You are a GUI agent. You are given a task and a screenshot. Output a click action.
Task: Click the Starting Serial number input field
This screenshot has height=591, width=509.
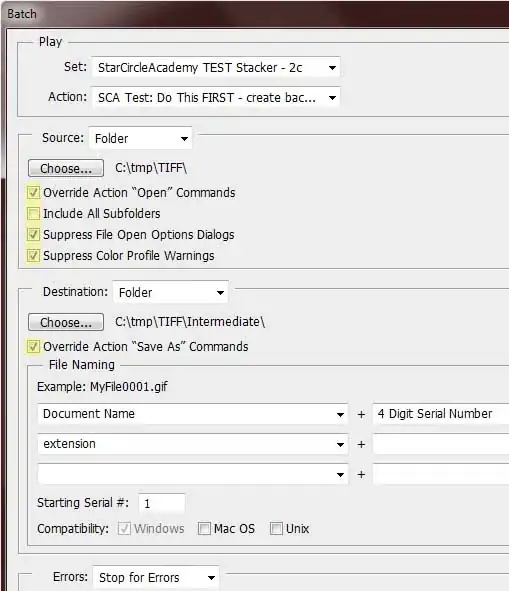(x=162, y=504)
